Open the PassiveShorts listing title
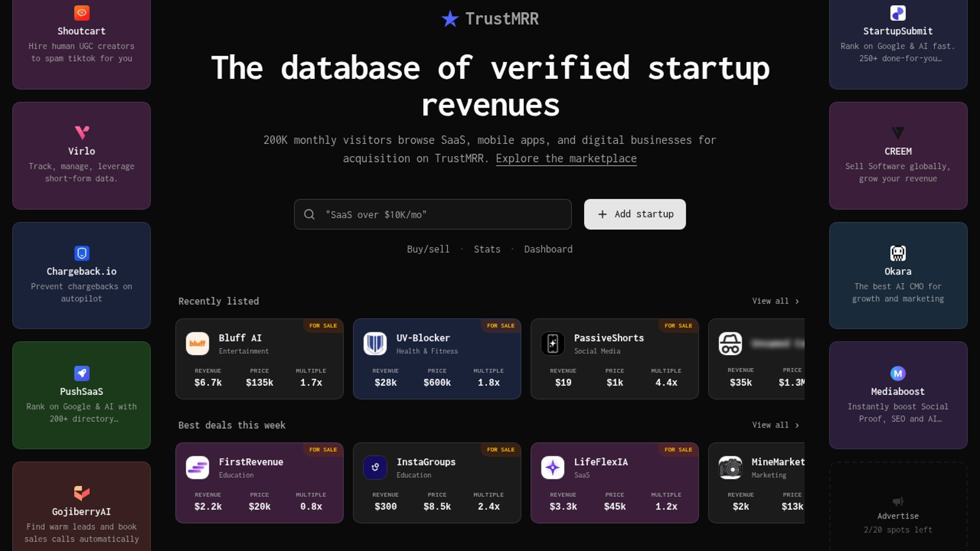The image size is (980, 551). coord(609,338)
